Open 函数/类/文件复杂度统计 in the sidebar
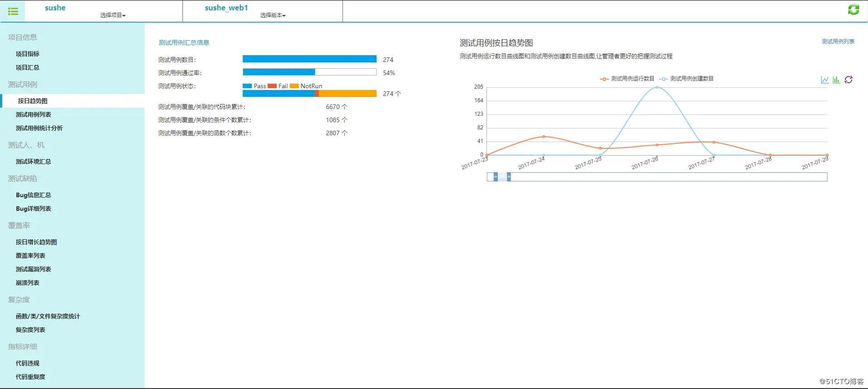Screen dimensions: 868x389 pos(48,316)
